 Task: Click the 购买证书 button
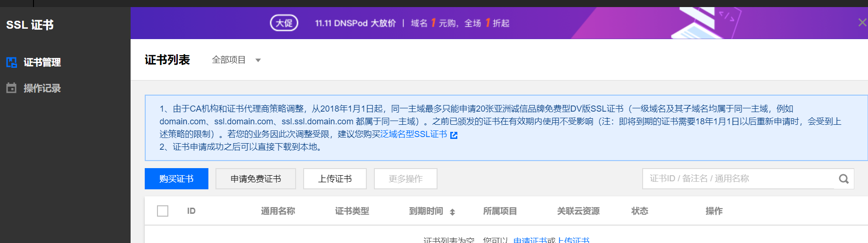(176, 178)
